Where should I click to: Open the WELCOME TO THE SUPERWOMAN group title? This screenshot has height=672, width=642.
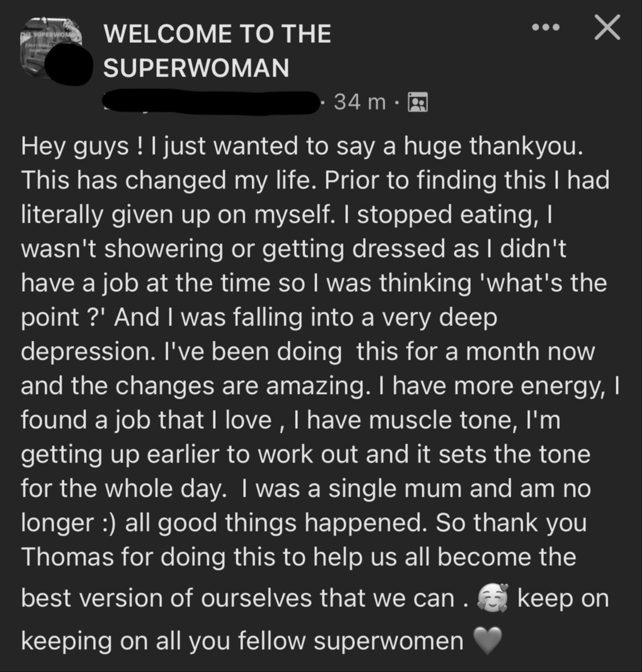tap(217, 51)
